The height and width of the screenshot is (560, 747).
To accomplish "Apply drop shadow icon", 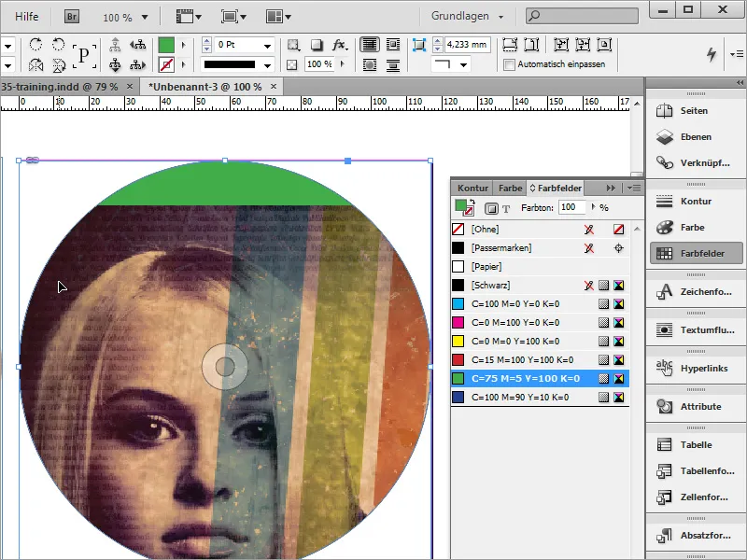I will pyautogui.click(x=317, y=45).
